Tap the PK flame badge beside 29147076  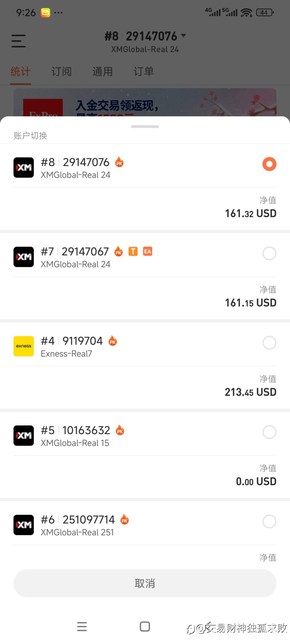tap(119, 162)
